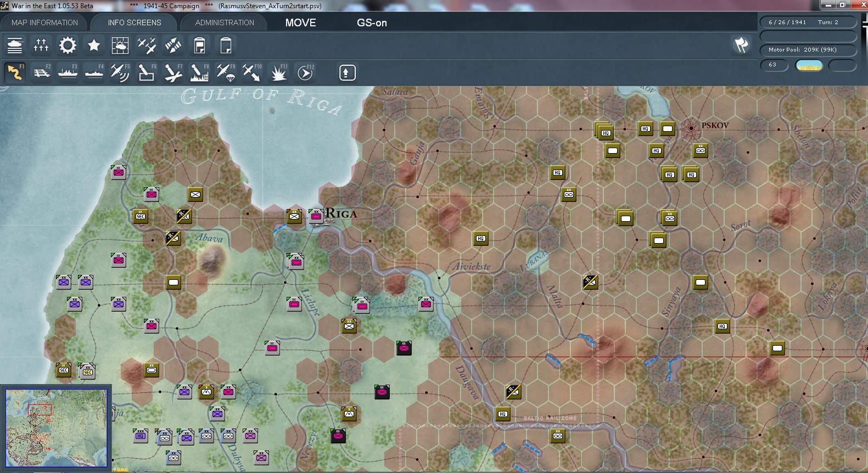The image size is (868, 473).
Task: Click the twin flags icon
Action: tap(741, 45)
